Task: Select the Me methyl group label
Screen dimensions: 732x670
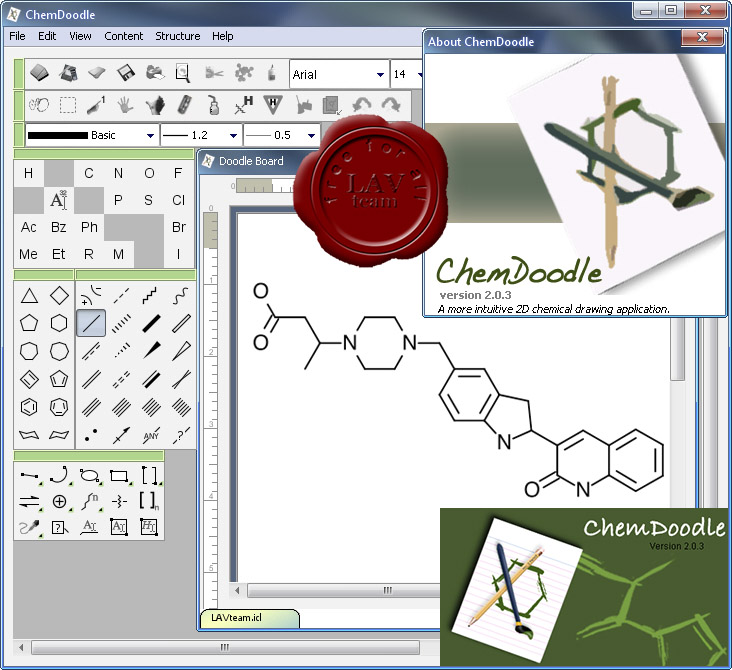Action: 28,254
